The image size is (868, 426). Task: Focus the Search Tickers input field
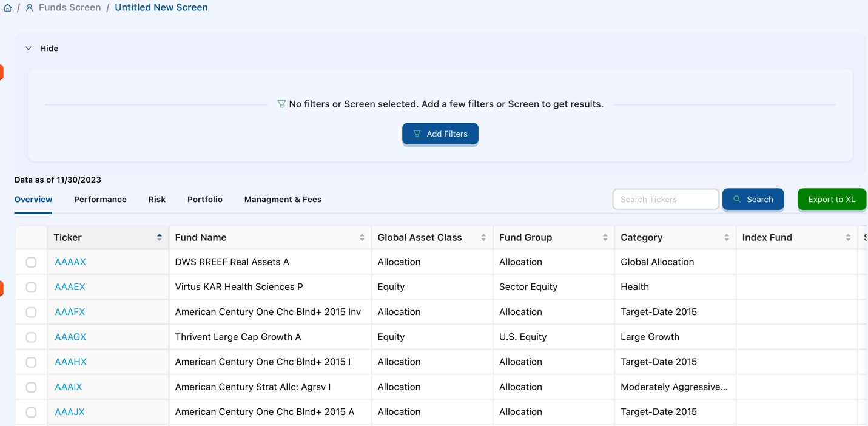point(665,199)
